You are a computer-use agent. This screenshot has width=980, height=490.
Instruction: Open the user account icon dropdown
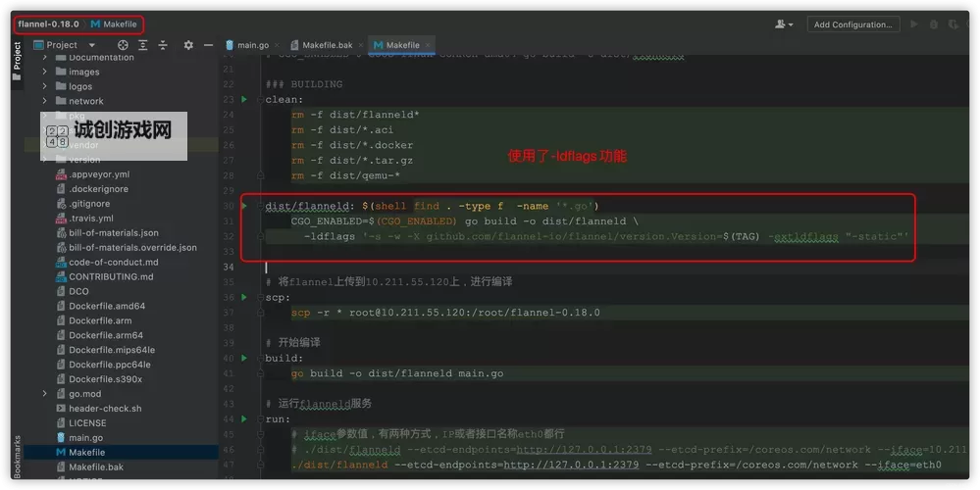point(784,24)
